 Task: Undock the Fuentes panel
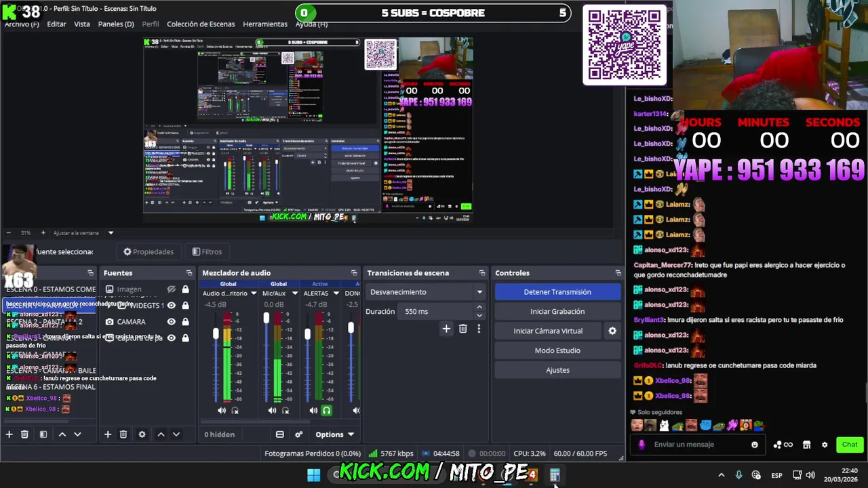pos(189,272)
